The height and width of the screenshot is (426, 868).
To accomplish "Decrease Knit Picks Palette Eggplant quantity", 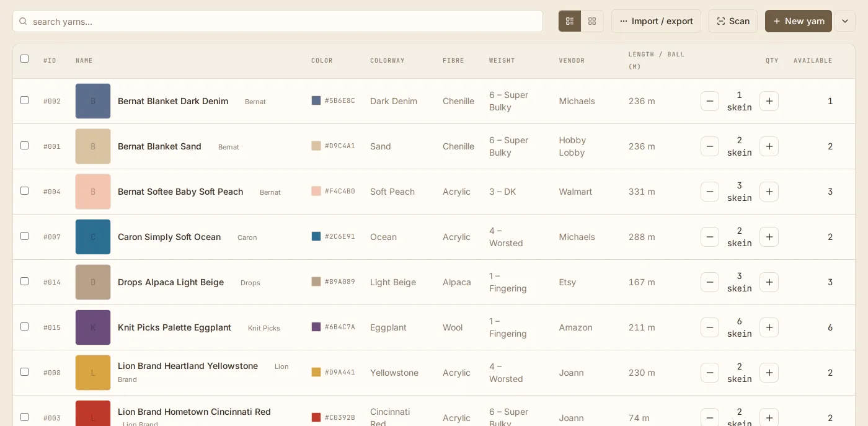I will coord(710,327).
